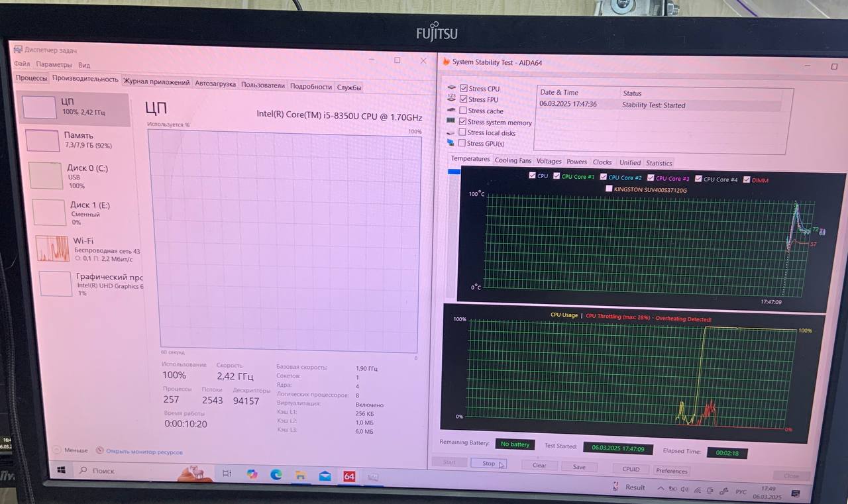Open Task Manager Параметры menu

pos(54,65)
